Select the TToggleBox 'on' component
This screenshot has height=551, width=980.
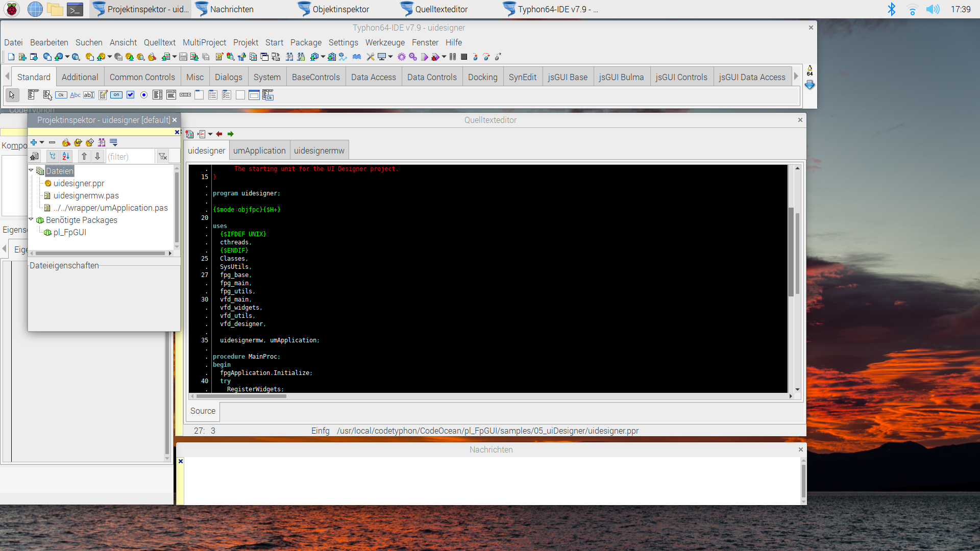[x=116, y=95]
